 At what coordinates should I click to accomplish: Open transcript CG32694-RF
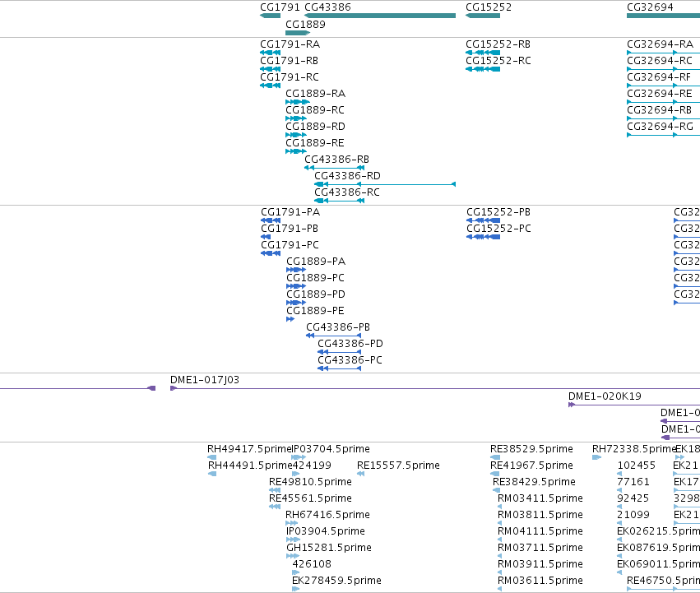coord(663,86)
